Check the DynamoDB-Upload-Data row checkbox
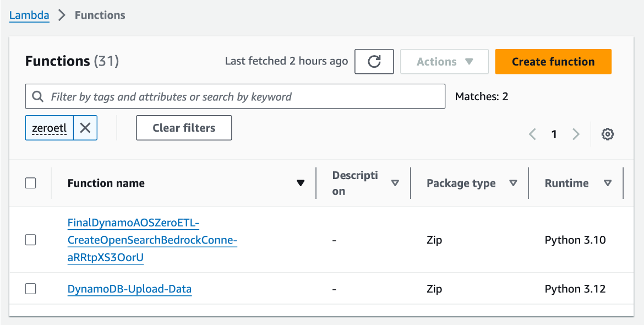The image size is (644, 325). [31, 289]
